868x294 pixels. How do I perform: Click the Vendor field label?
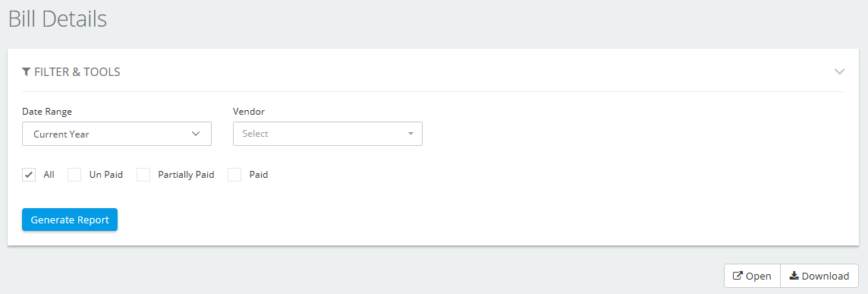click(249, 112)
